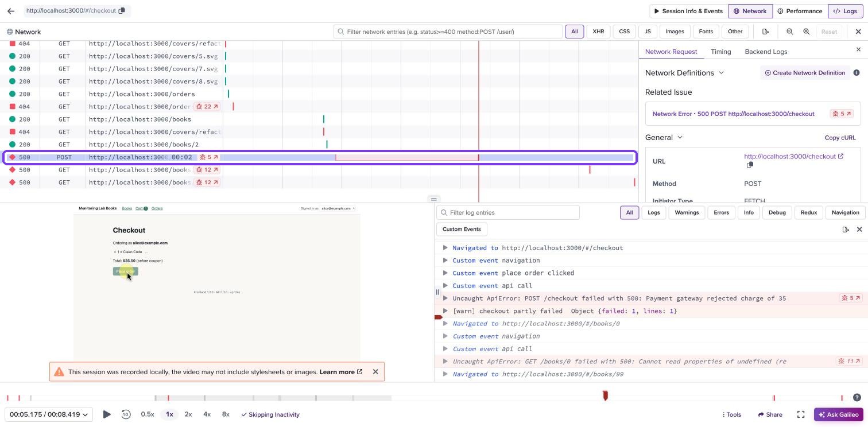Viewport: 868px width, 427px height.
Task: Export network entries from the network toolbar
Action: (766, 32)
